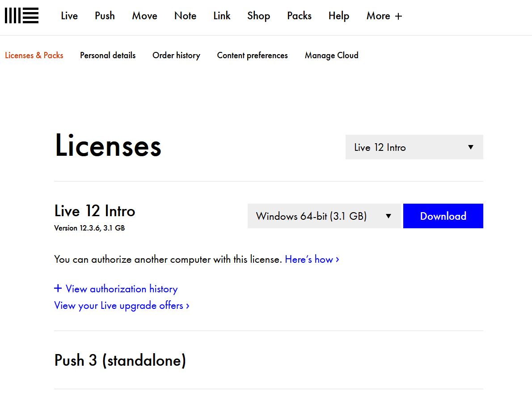Expand View authorization history
This screenshot has width=532, height=393.
click(116, 289)
